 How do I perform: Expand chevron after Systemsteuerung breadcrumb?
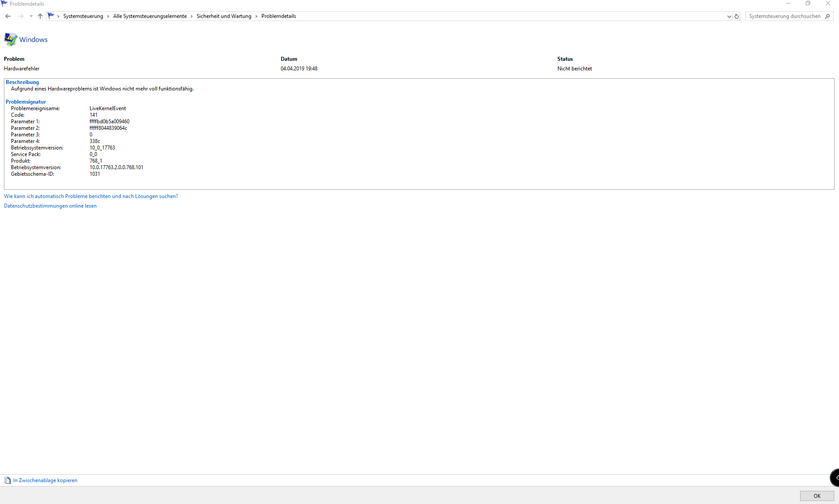pyautogui.click(x=108, y=16)
